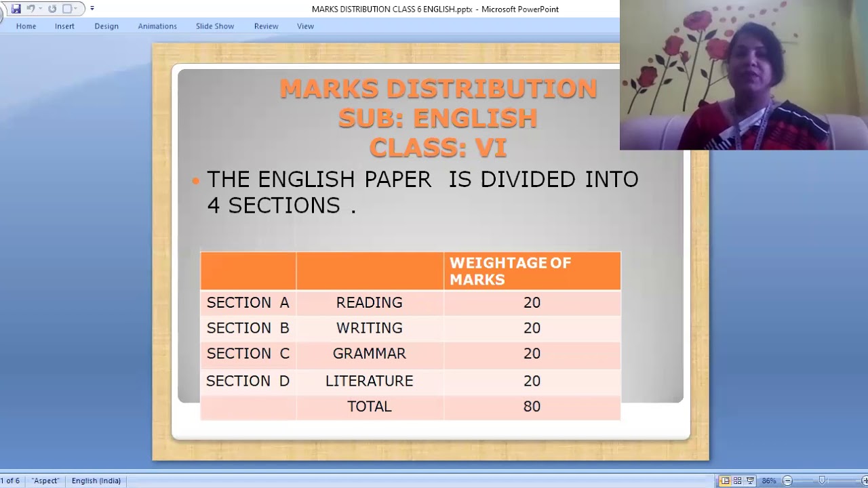Image resolution: width=868 pixels, height=488 pixels.
Task: Open the Customize Quick Access Toolbar dropdown
Action: click(x=92, y=9)
